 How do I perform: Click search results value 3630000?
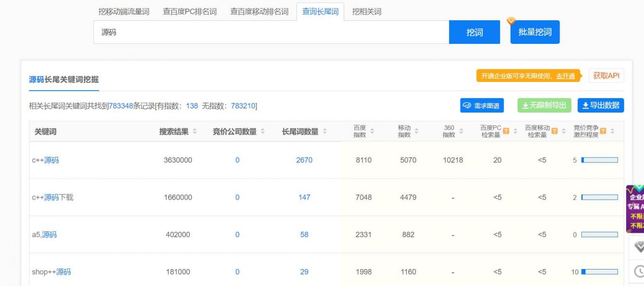(178, 160)
